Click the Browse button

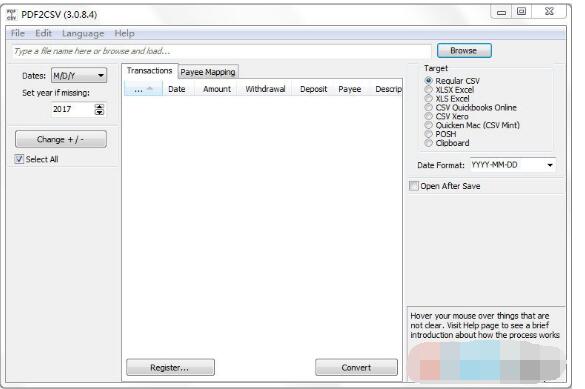point(464,50)
